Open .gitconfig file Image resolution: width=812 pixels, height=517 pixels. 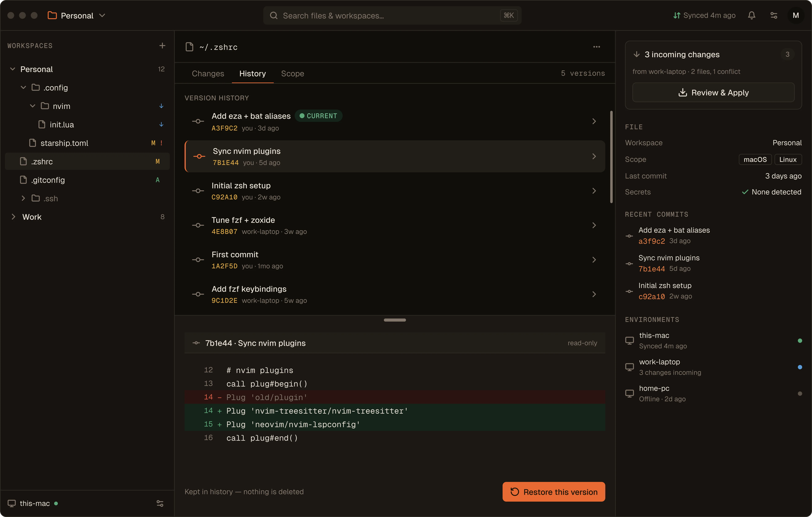pyautogui.click(x=87, y=180)
